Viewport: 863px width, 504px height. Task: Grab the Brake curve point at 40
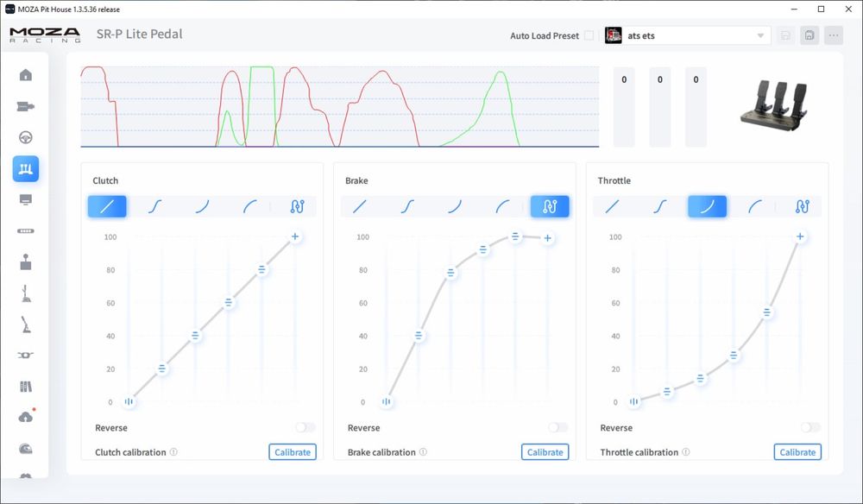[x=419, y=335]
